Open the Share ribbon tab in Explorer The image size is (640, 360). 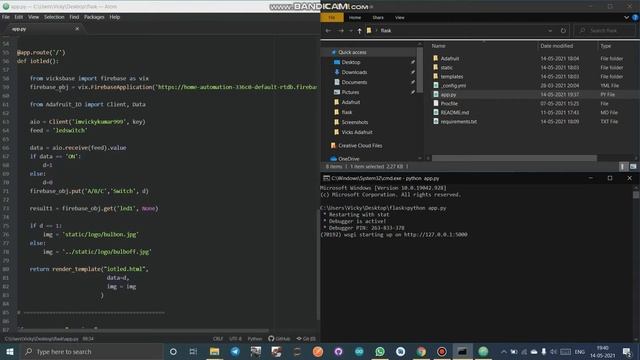[x=378, y=18]
